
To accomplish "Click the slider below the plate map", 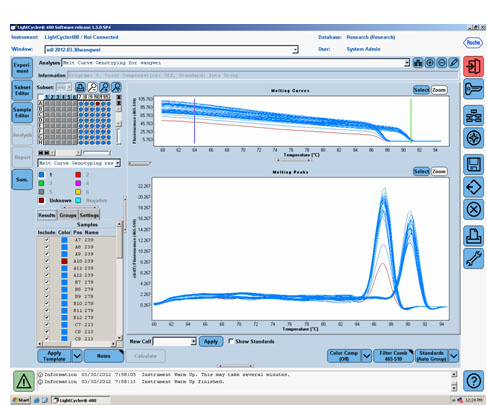I will pos(97,153).
